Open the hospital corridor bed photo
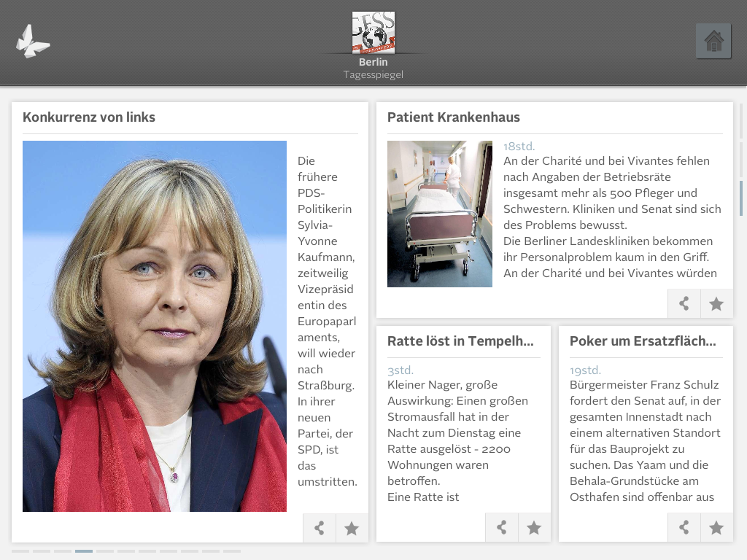The height and width of the screenshot is (560, 747). 440,214
